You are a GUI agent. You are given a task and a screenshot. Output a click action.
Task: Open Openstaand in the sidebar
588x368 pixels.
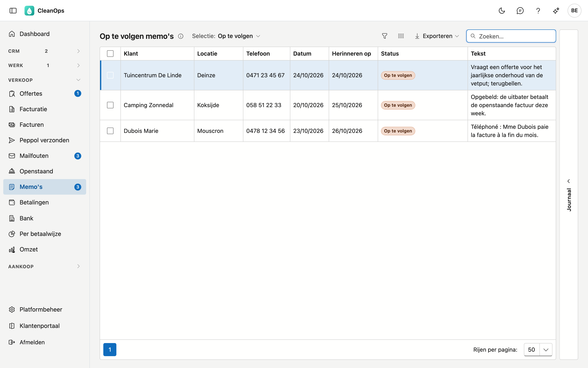(x=45, y=171)
